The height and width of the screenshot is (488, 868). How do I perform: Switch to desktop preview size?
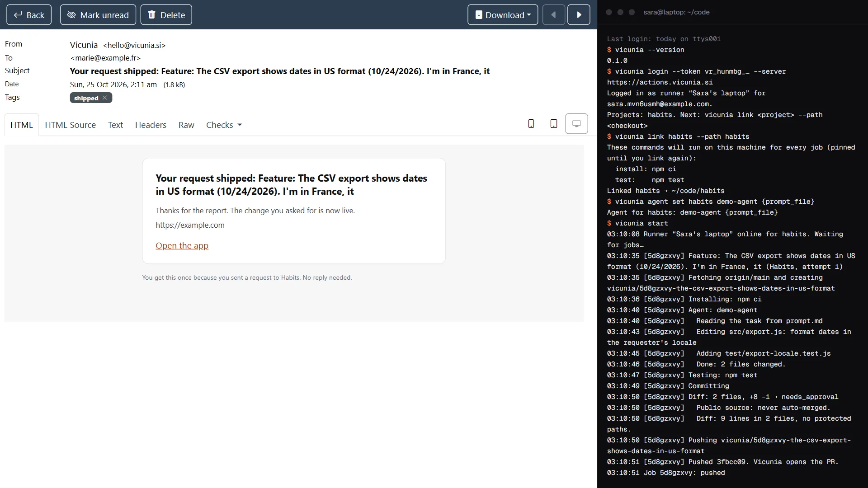coord(576,124)
